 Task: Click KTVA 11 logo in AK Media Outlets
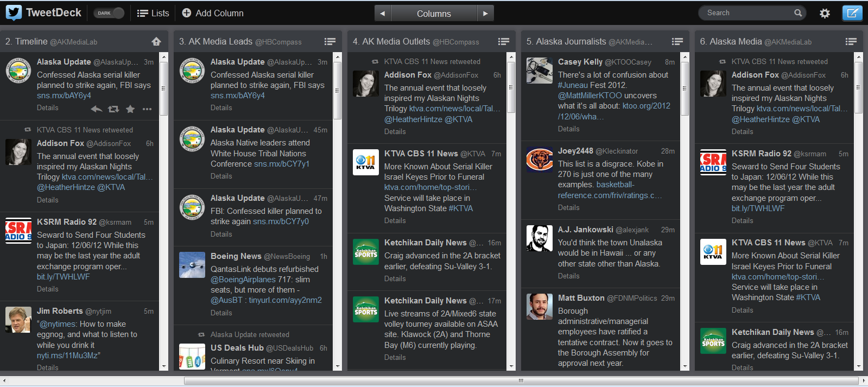click(366, 162)
